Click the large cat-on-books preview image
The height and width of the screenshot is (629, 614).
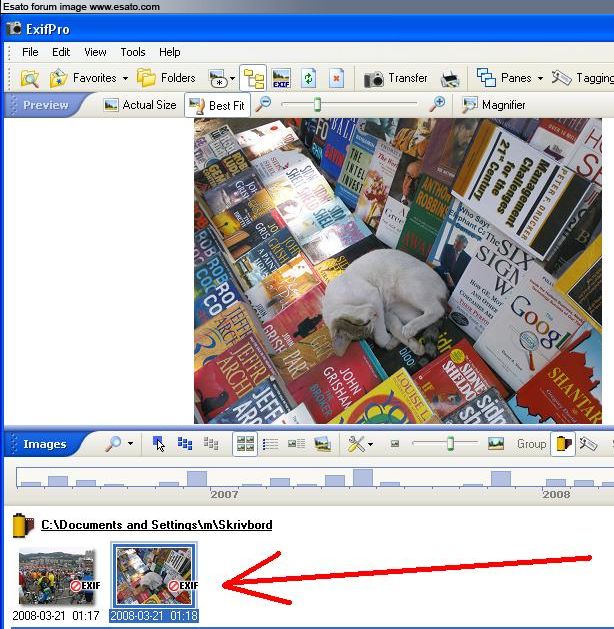pos(397,271)
